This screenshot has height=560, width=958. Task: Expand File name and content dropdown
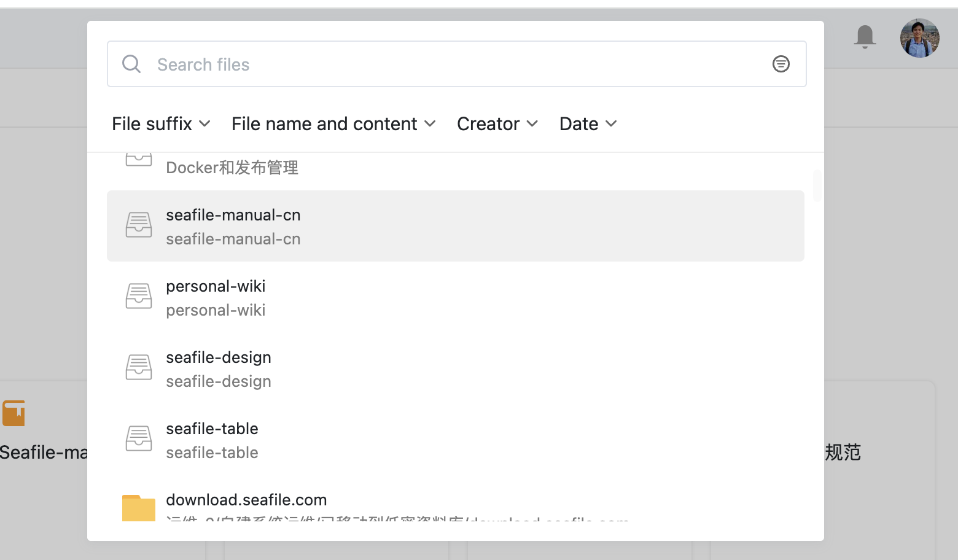pos(333,124)
